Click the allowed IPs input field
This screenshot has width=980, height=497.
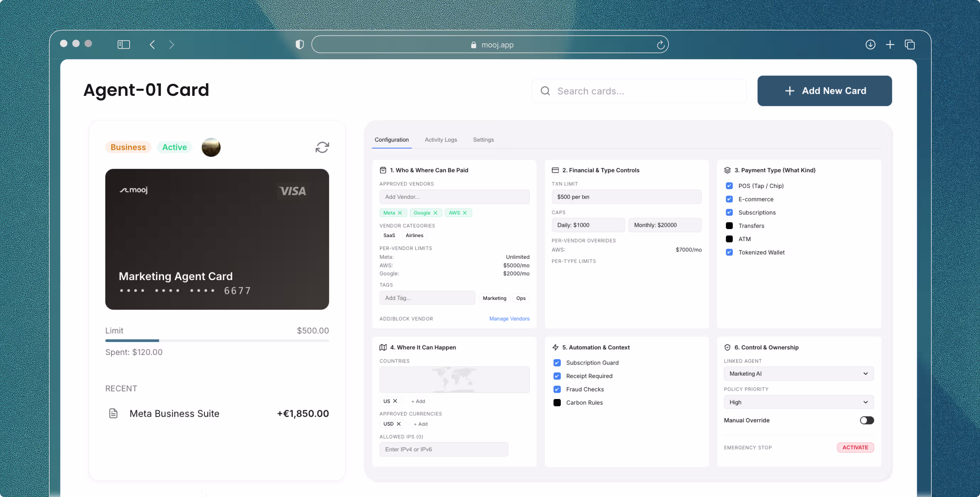(443, 449)
